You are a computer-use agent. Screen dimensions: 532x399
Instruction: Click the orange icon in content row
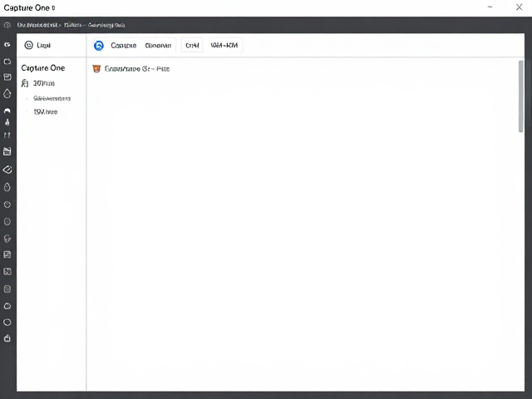click(96, 69)
